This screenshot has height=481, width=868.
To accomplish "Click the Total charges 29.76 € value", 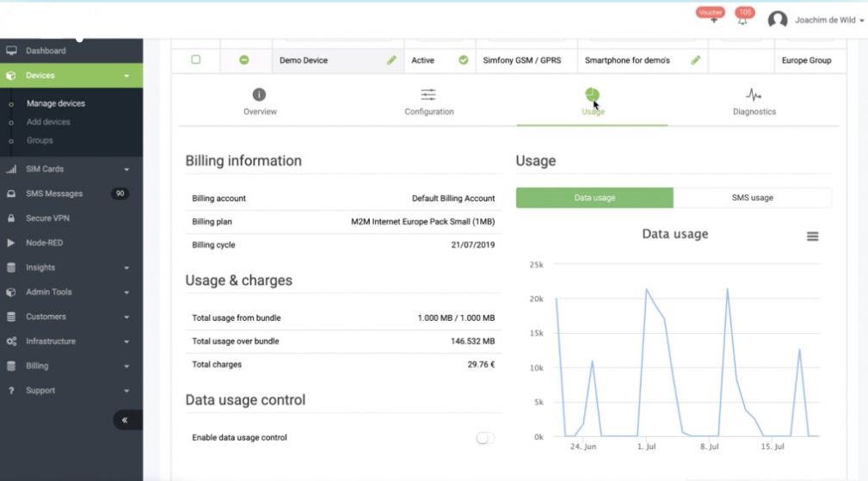I will coord(481,364).
